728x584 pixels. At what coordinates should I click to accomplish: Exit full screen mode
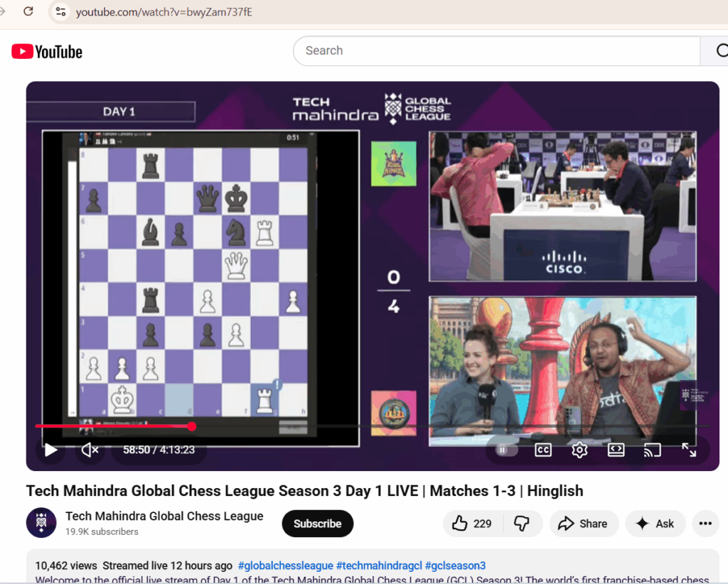(x=689, y=450)
